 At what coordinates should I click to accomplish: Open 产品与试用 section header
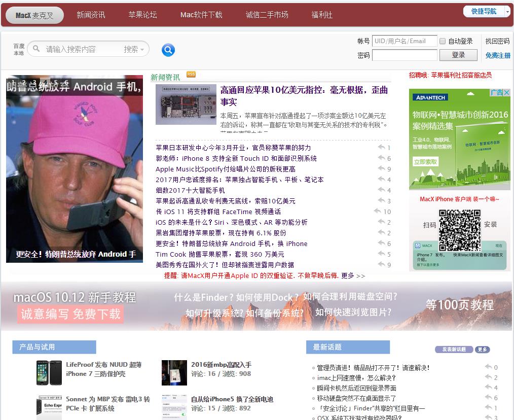pyautogui.click(x=54, y=347)
